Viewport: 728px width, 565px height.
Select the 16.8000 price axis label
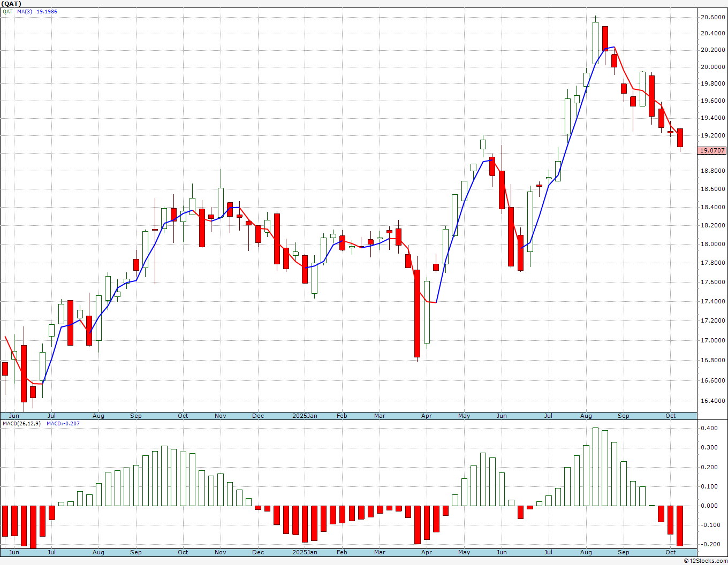(713, 361)
